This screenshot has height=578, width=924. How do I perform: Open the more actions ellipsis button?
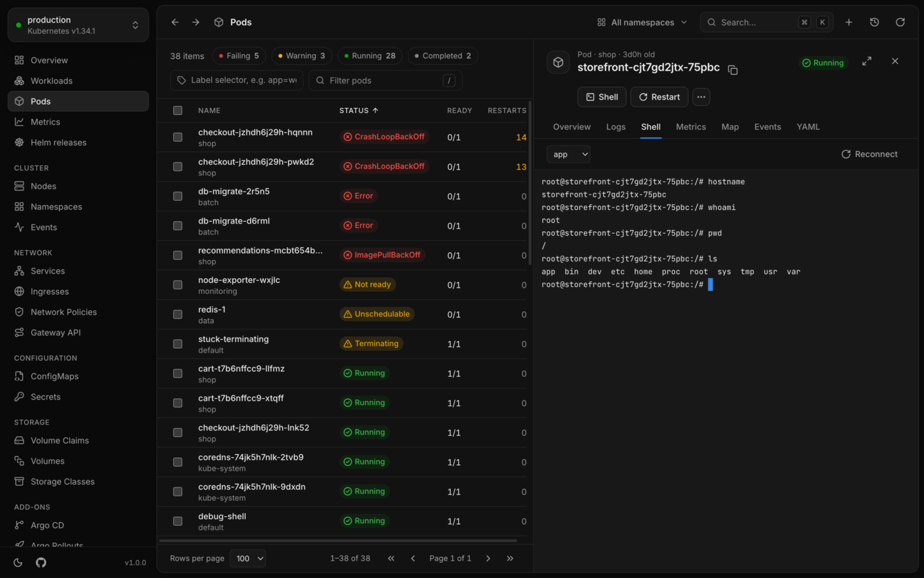pos(701,97)
